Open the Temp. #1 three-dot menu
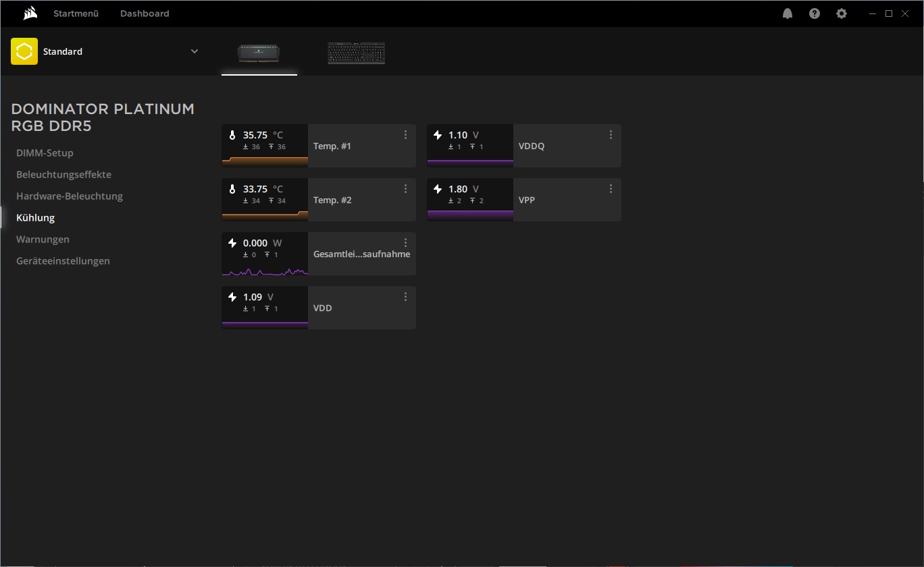The width and height of the screenshot is (924, 567). (405, 135)
